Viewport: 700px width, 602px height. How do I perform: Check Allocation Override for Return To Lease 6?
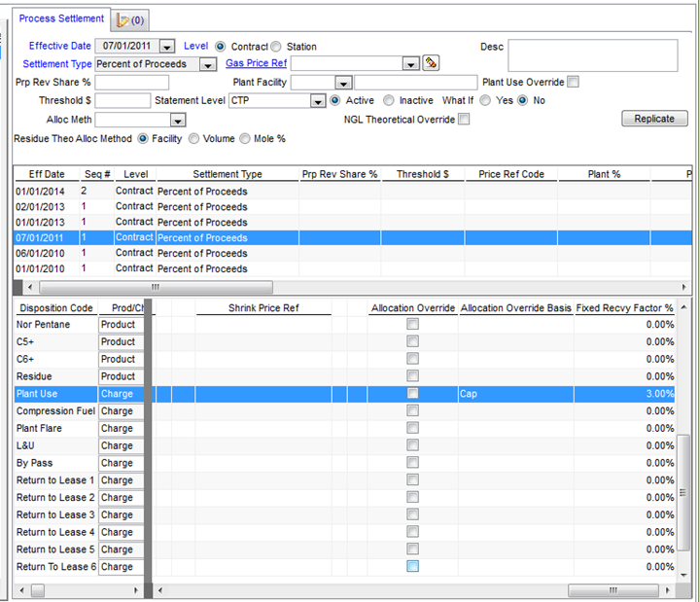[413, 567]
